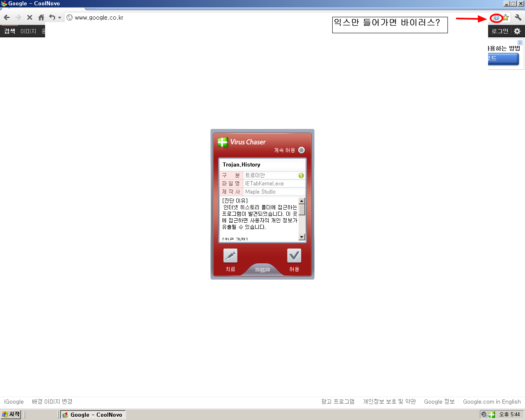Image resolution: width=525 pixels, height=420 pixels.
Task: Toggle the 계속 허용 radio button
Action: pos(301,150)
